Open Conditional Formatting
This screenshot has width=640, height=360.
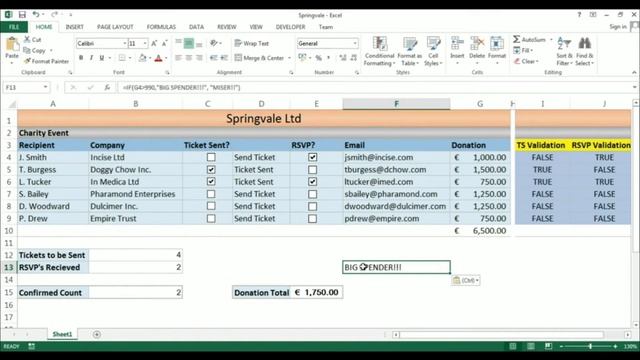380,51
